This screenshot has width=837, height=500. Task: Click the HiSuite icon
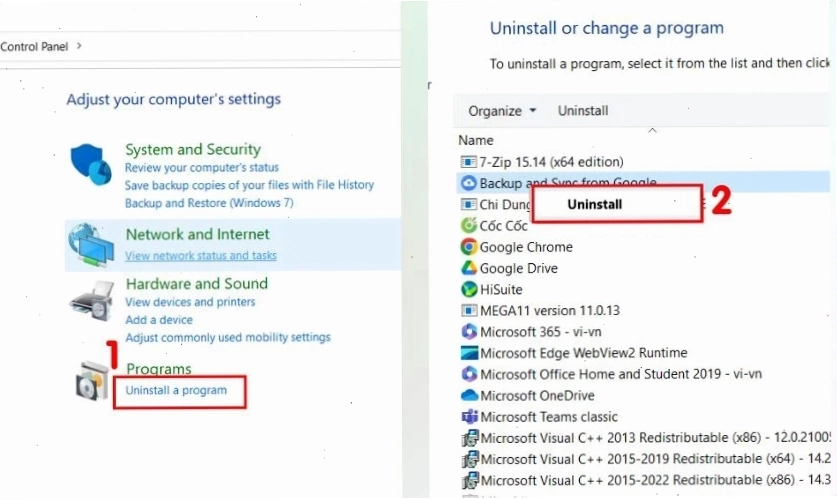[x=468, y=289]
